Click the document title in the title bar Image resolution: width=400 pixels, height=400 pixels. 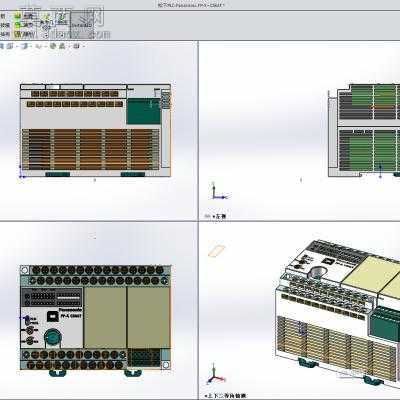191,5
